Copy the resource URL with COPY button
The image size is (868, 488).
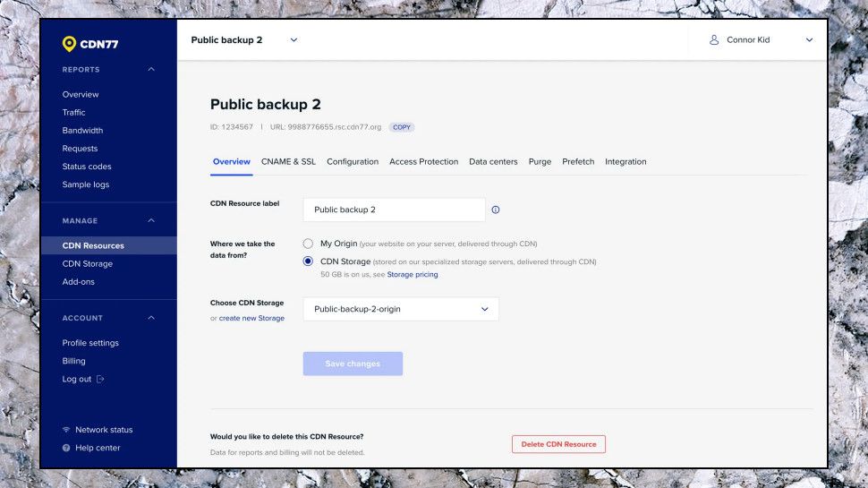coord(402,127)
